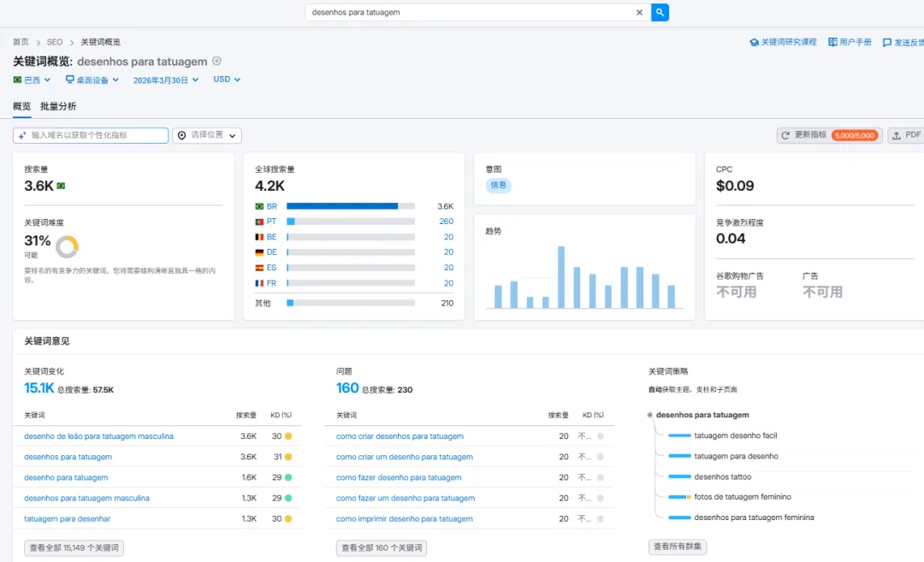Click the plus icon beside keyword title
This screenshot has height=562, width=924.
click(x=216, y=61)
